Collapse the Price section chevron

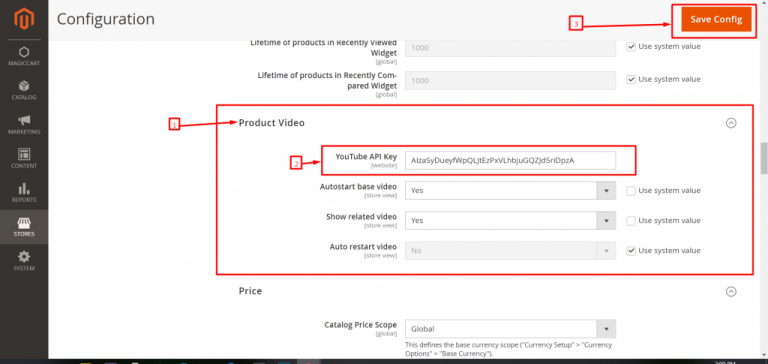pyautogui.click(x=731, y=291)
